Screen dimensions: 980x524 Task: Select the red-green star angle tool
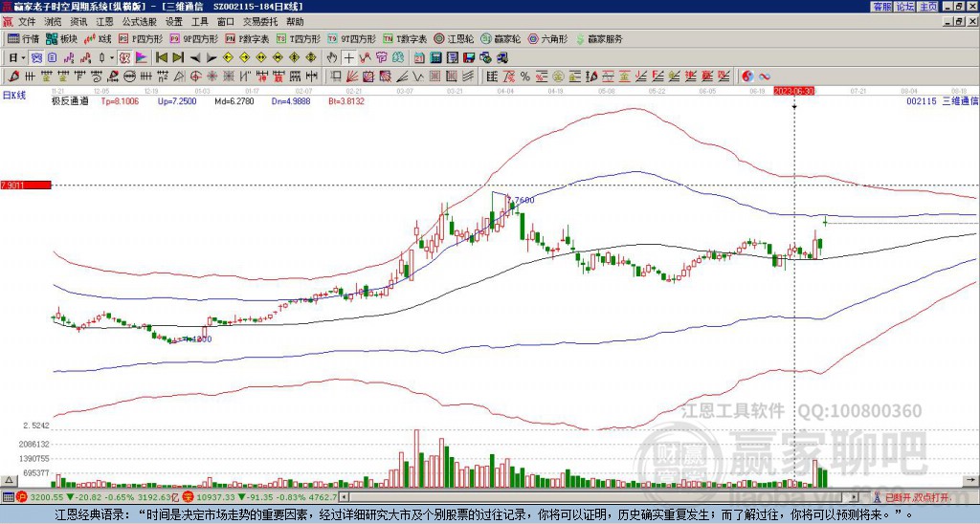(212, 76)
